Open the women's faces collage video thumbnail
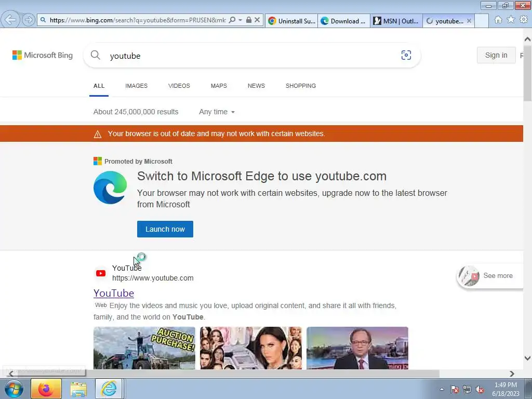The image size is (532, 399). pyautogui.click(x=251, y=348)
